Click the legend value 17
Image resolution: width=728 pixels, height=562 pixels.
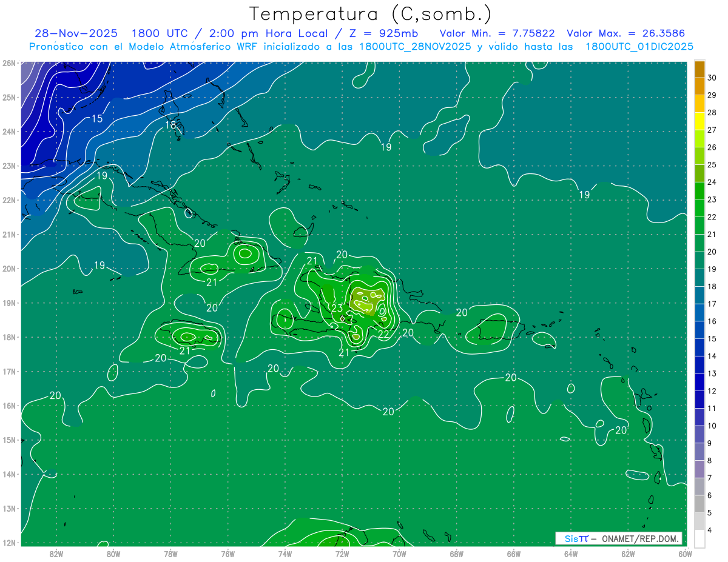coord(712,304)
